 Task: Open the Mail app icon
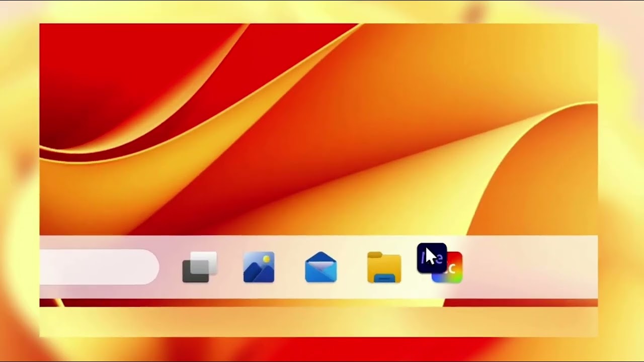(x=320, y=267)
